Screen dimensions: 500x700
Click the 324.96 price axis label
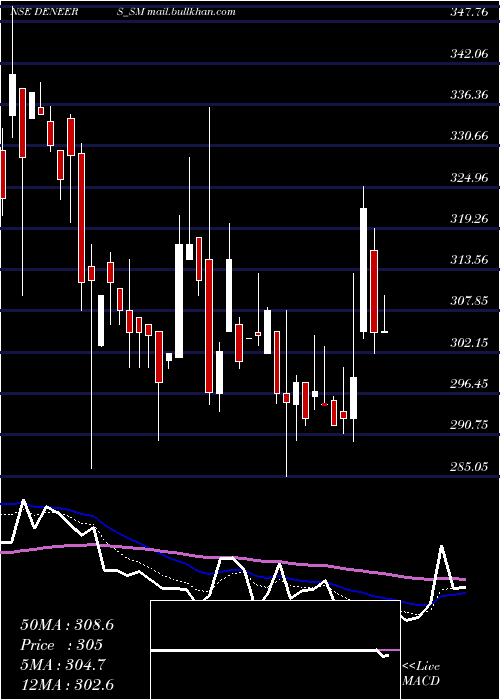[x=469, y=178]
